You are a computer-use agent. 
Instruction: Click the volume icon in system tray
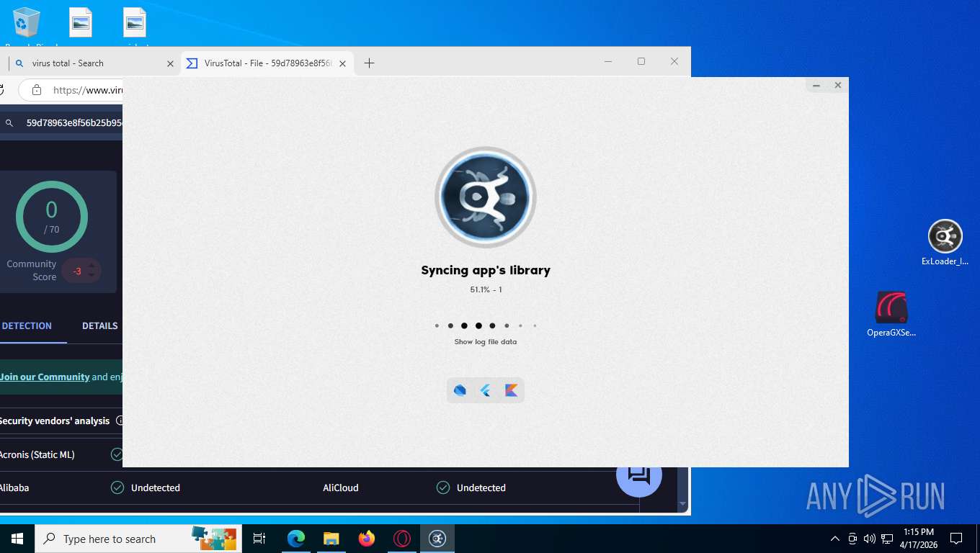869,539
